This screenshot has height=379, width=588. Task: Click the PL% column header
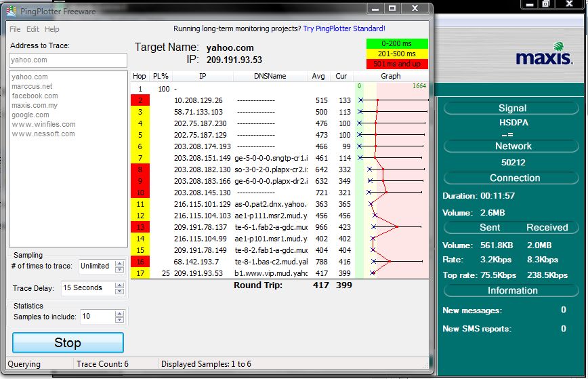point(161,76)
